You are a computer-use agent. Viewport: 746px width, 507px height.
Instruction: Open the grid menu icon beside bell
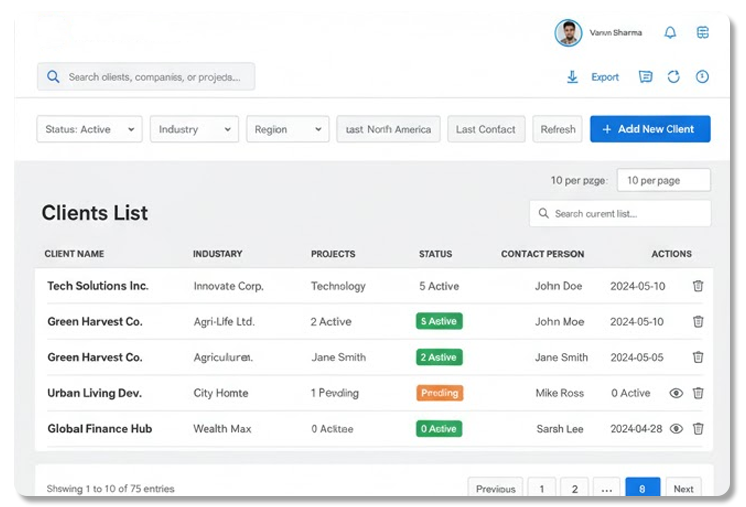(703, 33)
